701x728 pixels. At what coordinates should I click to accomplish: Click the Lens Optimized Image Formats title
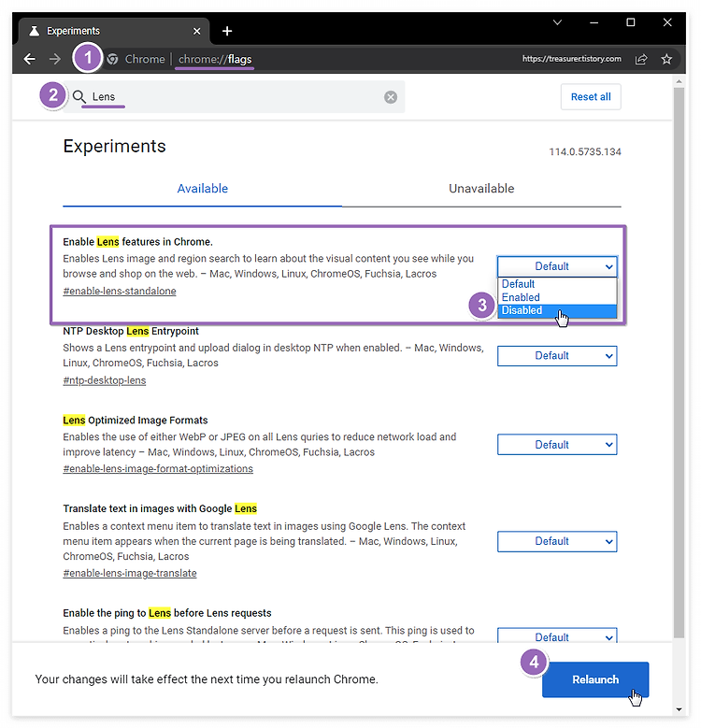coord(136,421)
